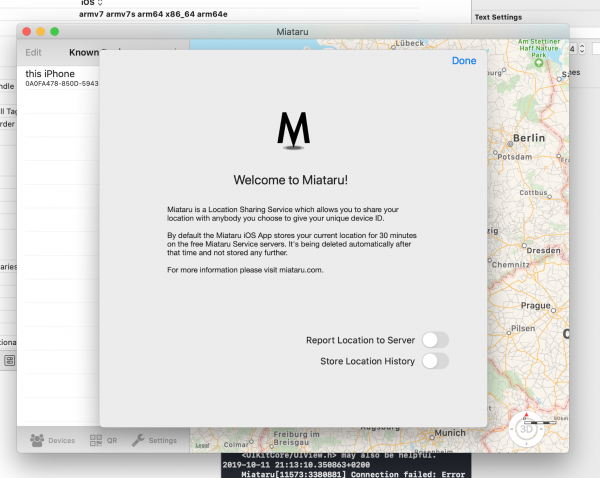Click the 'Welcome to Miataru!' heading
Screen dimensions: 600x478
point(290,180)
